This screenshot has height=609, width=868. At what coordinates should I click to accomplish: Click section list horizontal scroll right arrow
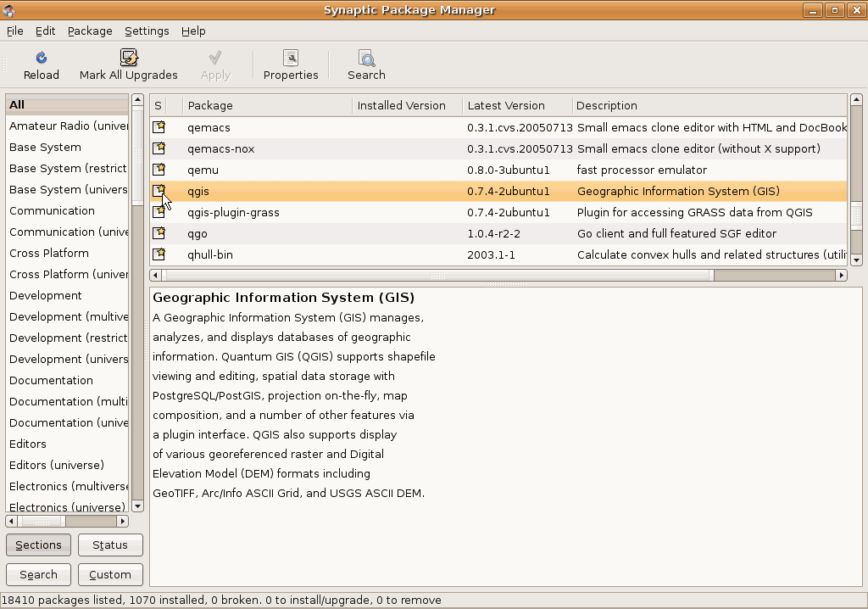[x=123, y=521]
